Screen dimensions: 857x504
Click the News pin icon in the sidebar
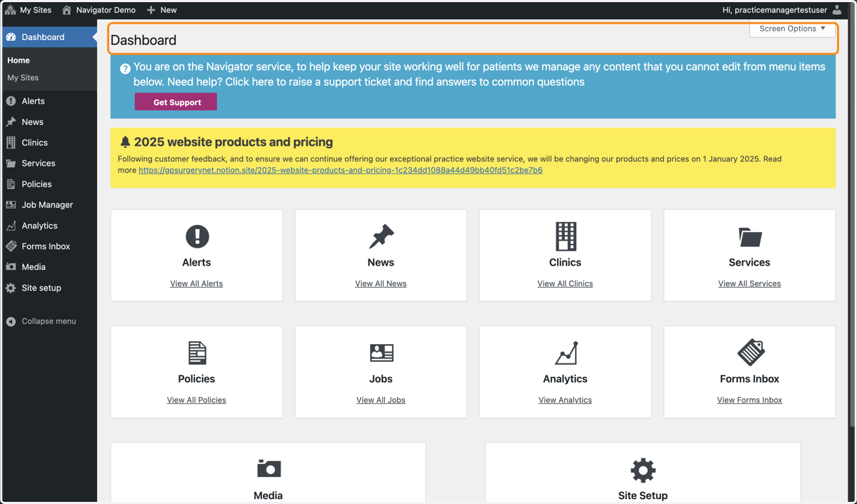(x=11, y=122)
